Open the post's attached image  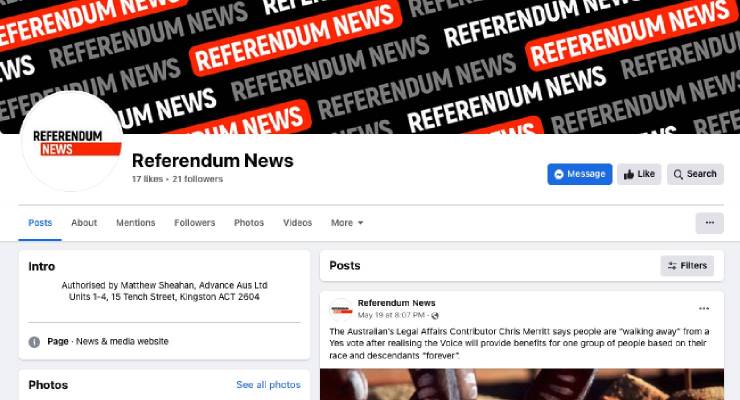click(521, 384)
